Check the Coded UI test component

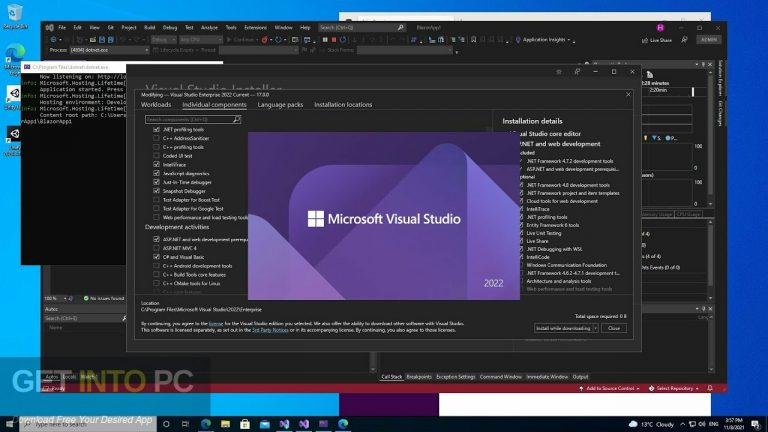(156, 156)
